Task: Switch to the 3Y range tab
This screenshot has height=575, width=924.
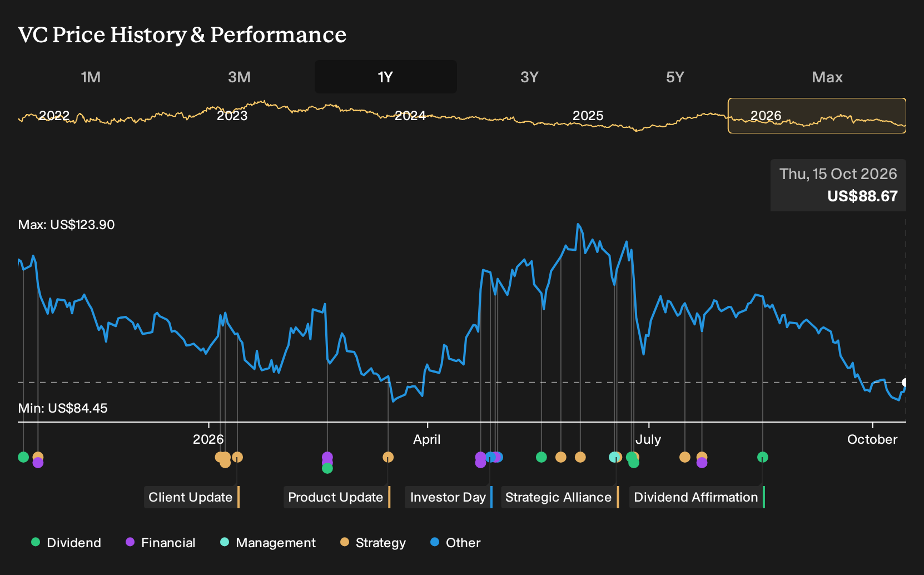Action: pos(529,77)
